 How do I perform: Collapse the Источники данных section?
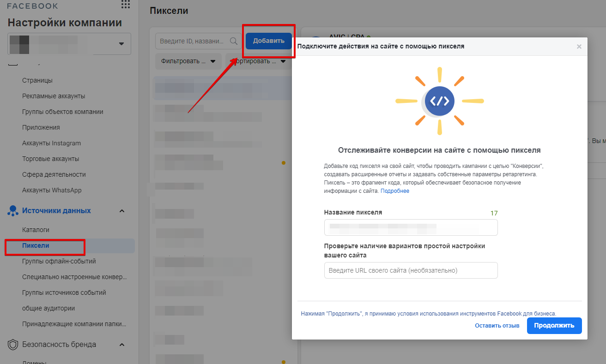coord(122,211)
